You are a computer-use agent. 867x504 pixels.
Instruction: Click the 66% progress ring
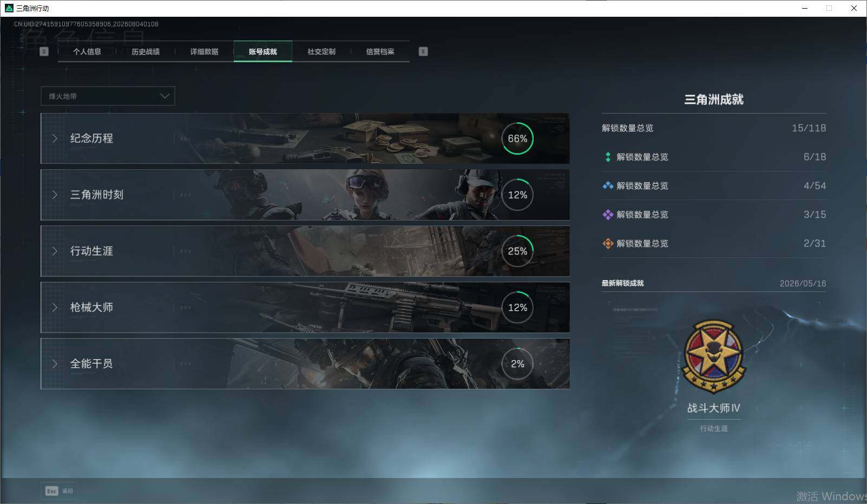pos(517,138)
